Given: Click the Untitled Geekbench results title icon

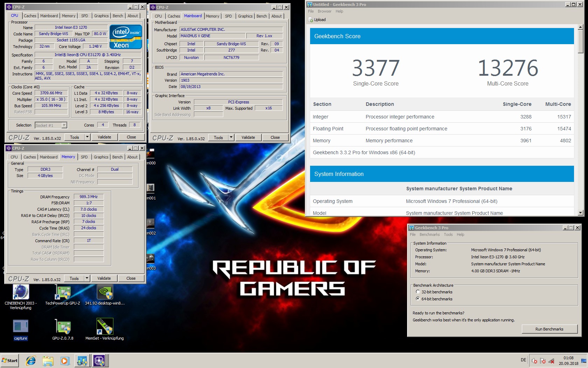Looking at the screenshot, I should point(309,5).
